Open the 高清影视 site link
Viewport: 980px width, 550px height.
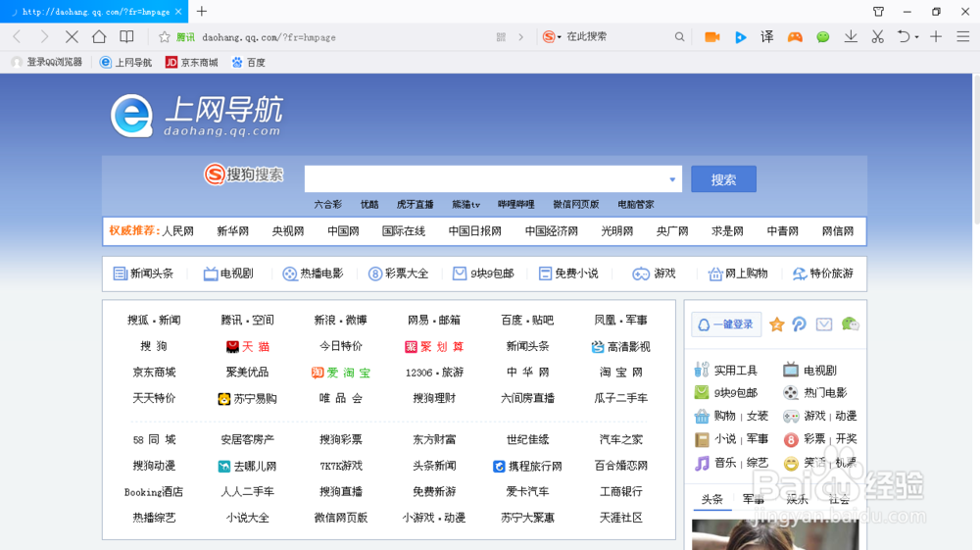click(620, 346)
